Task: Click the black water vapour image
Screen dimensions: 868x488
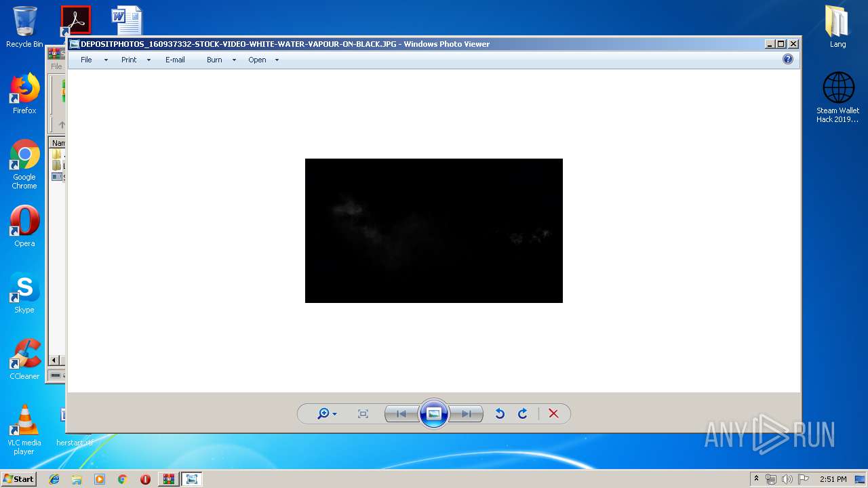Action: (x=434, y=230)
